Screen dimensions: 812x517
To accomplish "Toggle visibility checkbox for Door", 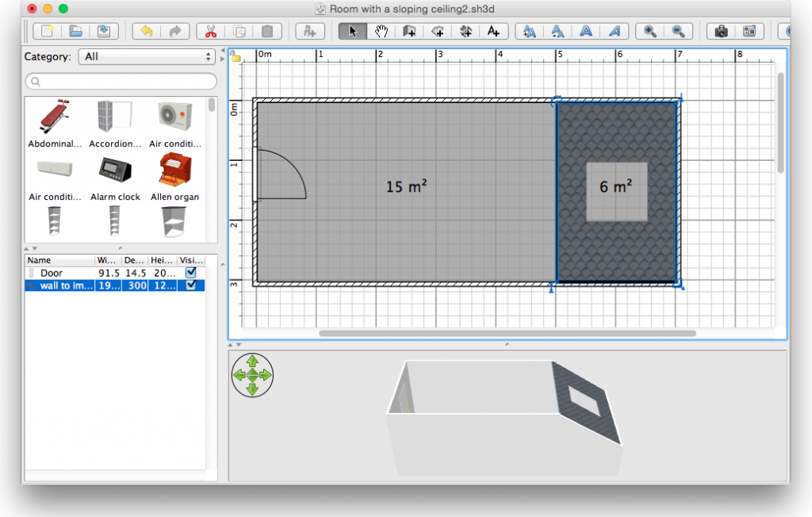I will pos(190,273).
